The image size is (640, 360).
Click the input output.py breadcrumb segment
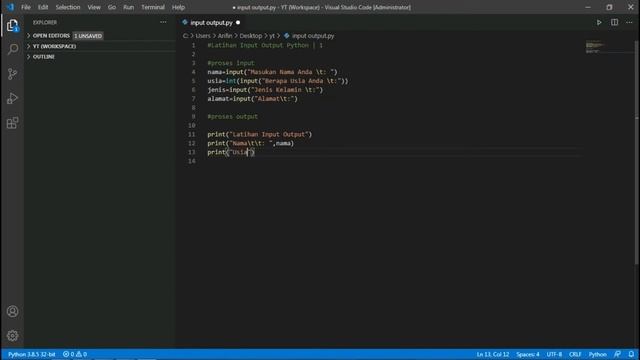pyautogui.click(x=313, y=36)
